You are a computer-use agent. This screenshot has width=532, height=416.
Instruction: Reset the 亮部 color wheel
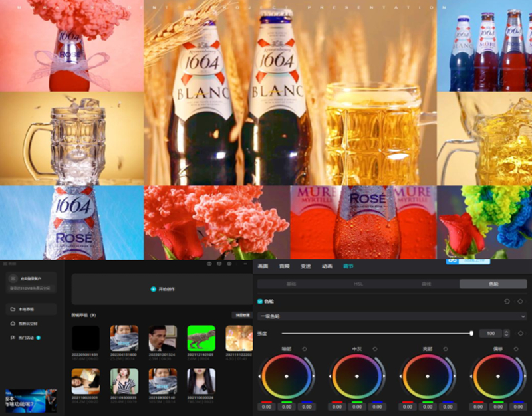tap(446, 349)
